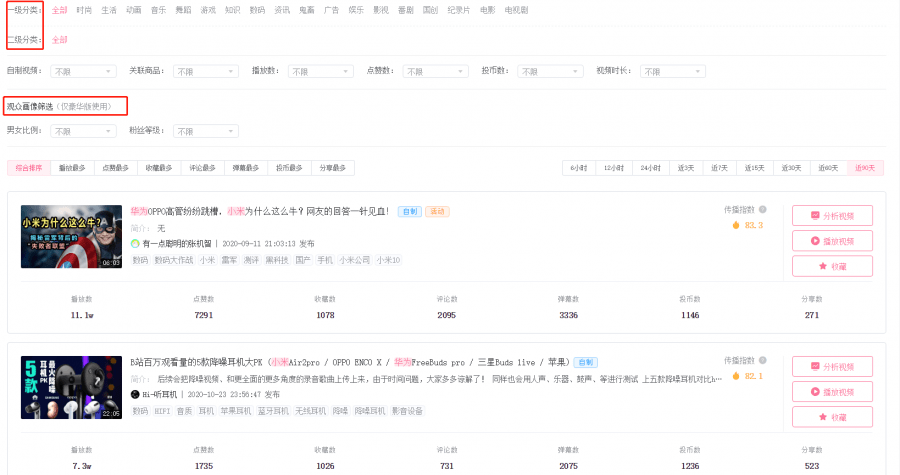900x475 pixels.
Task: Set time range to 6小时
Action: (x=579, y=168)
